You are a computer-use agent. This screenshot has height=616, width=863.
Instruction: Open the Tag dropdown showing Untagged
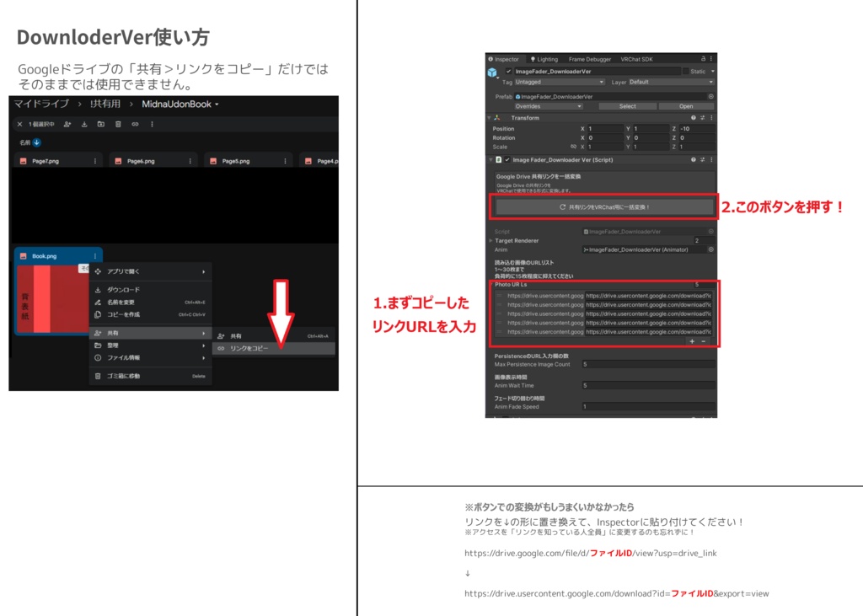click(x=560, y=82)
